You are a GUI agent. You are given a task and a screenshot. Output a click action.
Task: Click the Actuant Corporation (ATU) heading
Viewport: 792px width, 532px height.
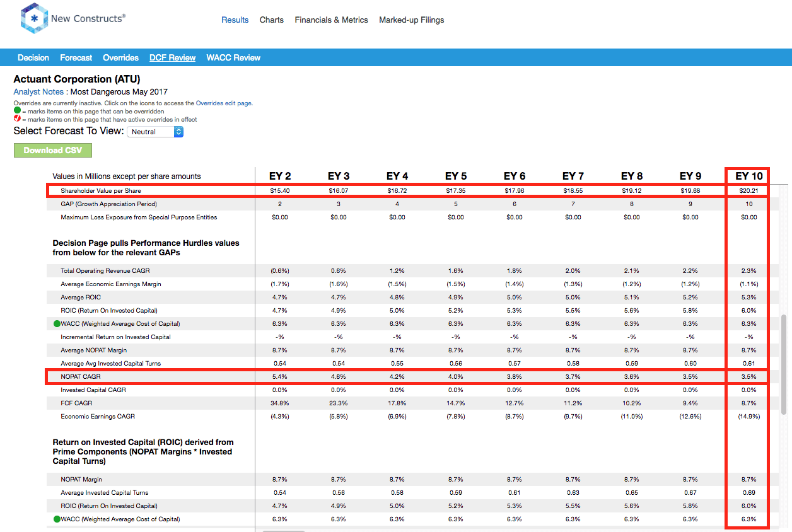[77, 79]
